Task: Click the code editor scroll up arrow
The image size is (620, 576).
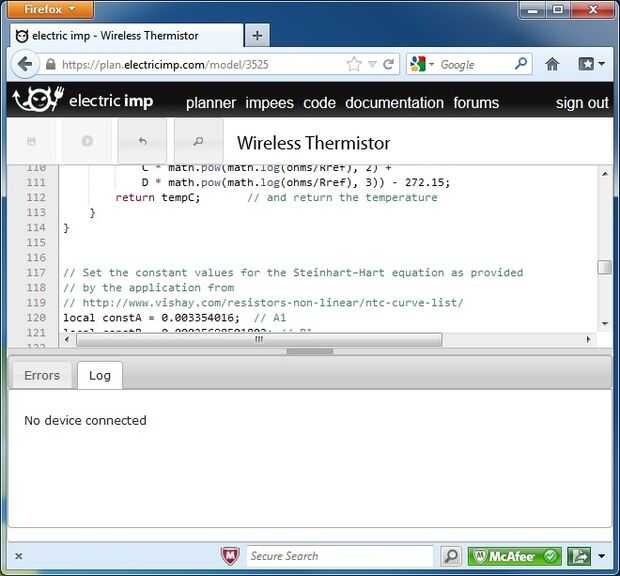Action: [605, 174]
